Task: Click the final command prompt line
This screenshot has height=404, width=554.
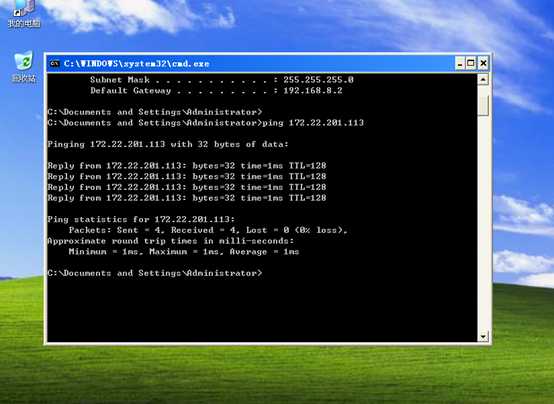Action: tap(155, 273)
